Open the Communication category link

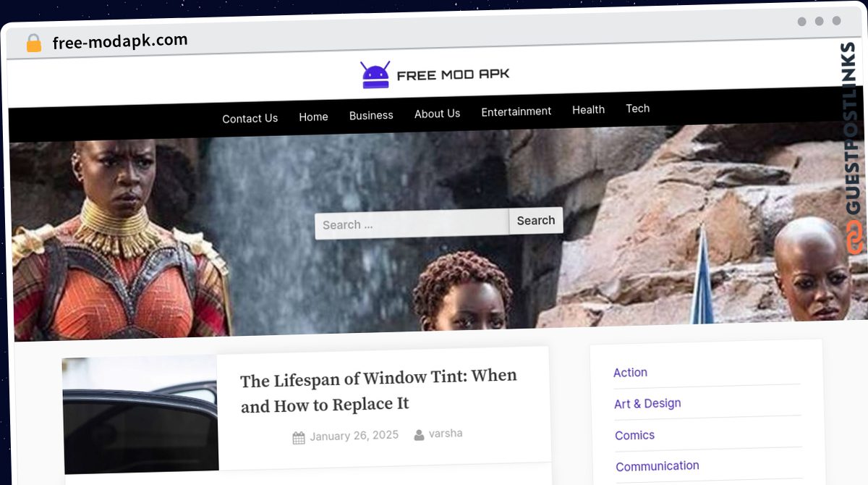tap(658, 466)
